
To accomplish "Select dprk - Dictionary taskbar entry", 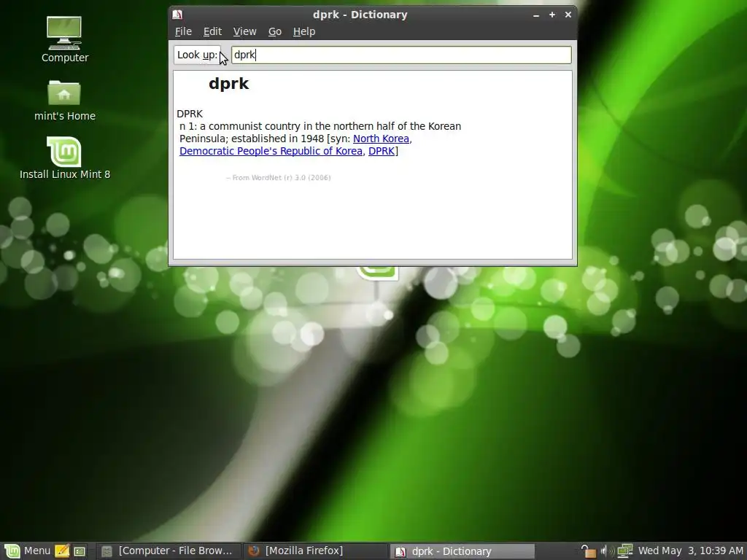I will pyautogui.click(x=462, y=551).
